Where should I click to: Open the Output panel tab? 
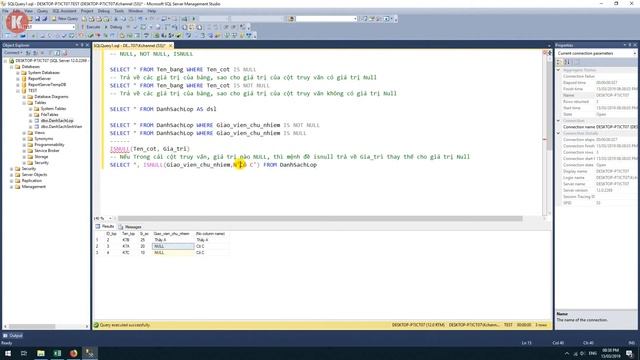(13, 336)
